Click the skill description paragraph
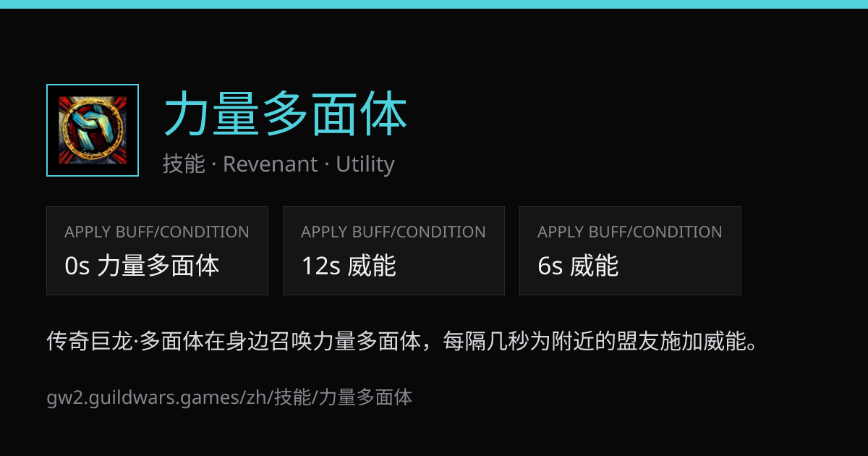 (x=402, y=341)
